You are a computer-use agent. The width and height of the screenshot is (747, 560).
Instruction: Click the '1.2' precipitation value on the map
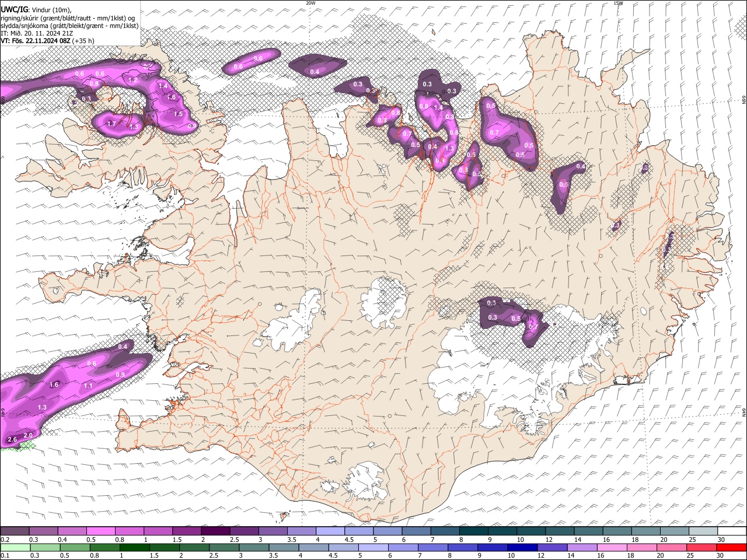[x=132, y=80]
